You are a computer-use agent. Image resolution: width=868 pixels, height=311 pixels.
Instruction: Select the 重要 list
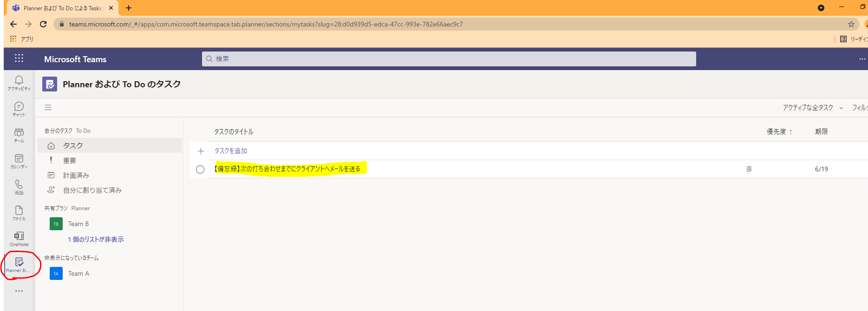tap(110, 160)
